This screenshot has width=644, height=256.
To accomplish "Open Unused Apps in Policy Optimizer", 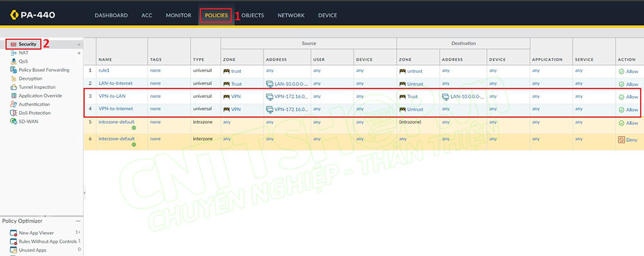I will click(x=32, y=250).
